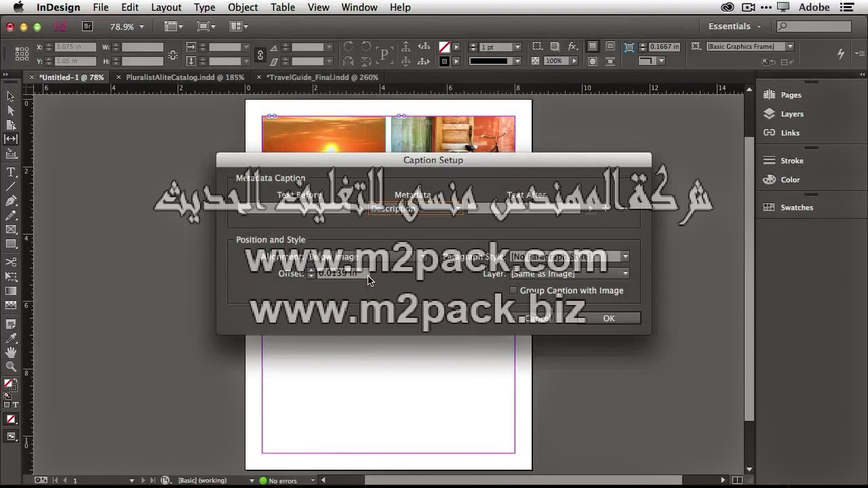Viewport: 868px width, 488px height.
Task: Click the reference point grid locator
Action: coord(22,54)
